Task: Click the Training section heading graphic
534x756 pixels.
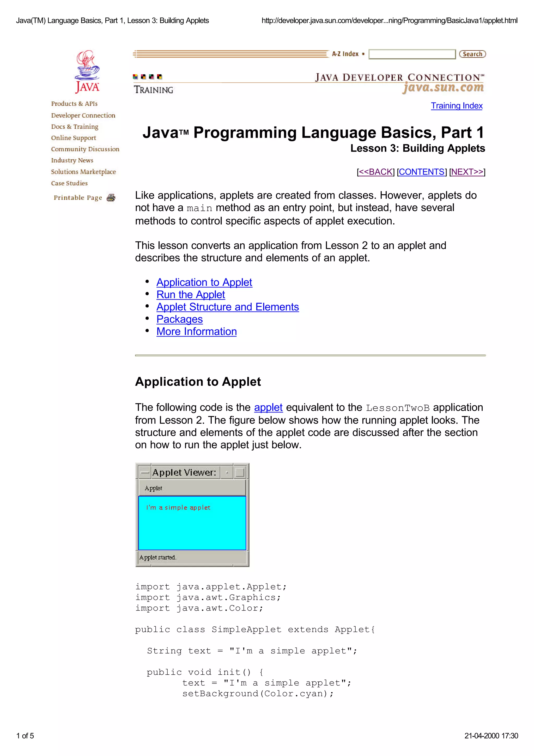Action: pyautogui.click(x=153, y=90)
